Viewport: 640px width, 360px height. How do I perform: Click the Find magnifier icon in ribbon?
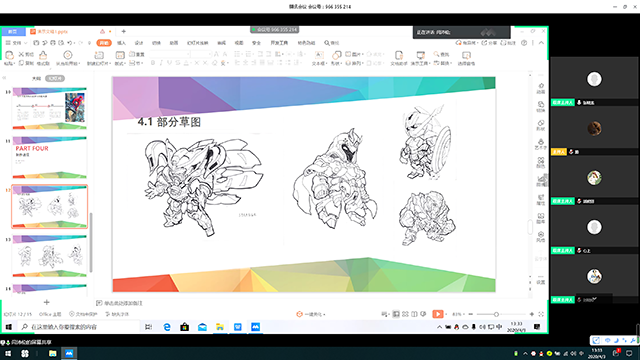coord(436,54)
